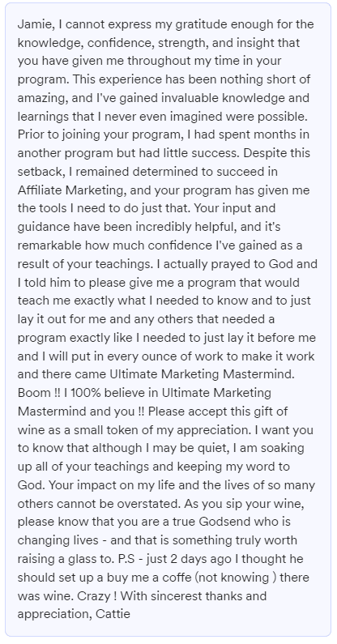Click the word 'amazing,' in the fifth line
The image size is (337, 644).
[x=42, y=99]
